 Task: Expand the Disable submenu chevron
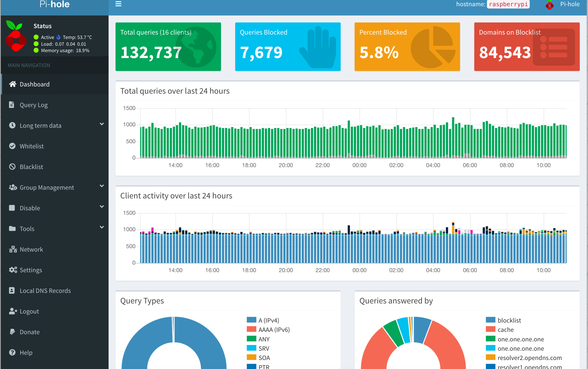pyautogui.click(x=102, y=207)
